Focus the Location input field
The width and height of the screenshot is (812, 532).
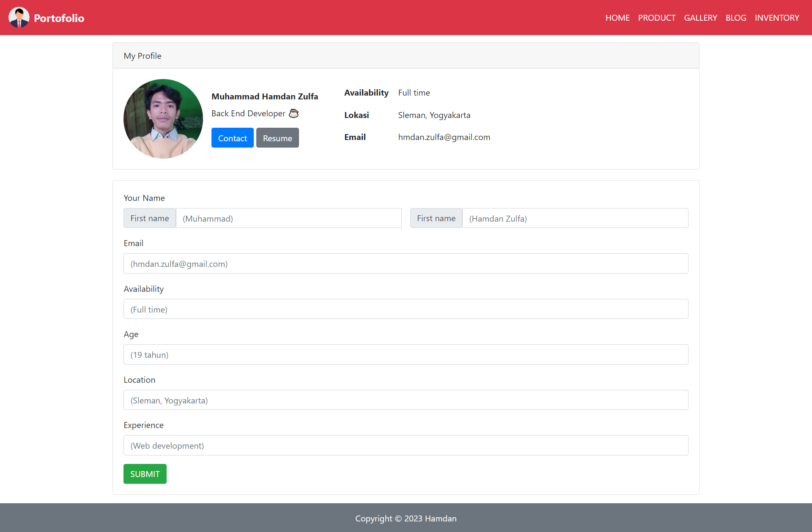406,400
